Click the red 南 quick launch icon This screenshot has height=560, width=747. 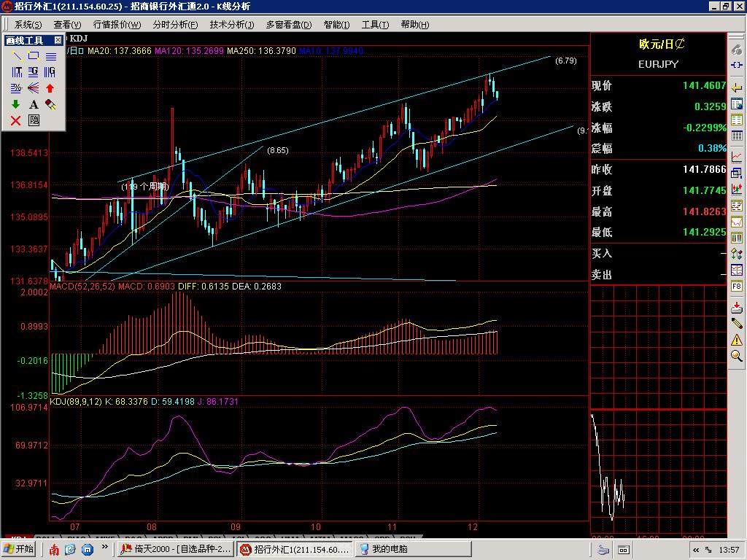point(54,550)
